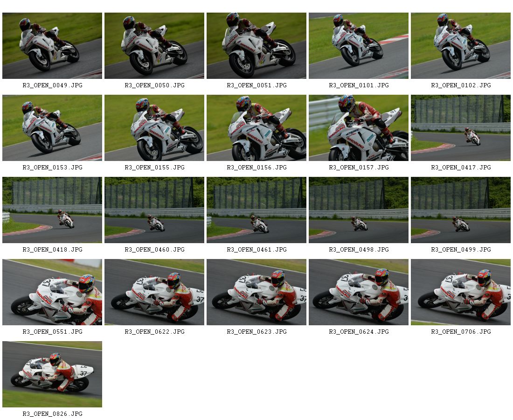Open the R3_OPEN_0155.JPG picture
This screenshot has width=513, height=420.
tap(154, 128)
